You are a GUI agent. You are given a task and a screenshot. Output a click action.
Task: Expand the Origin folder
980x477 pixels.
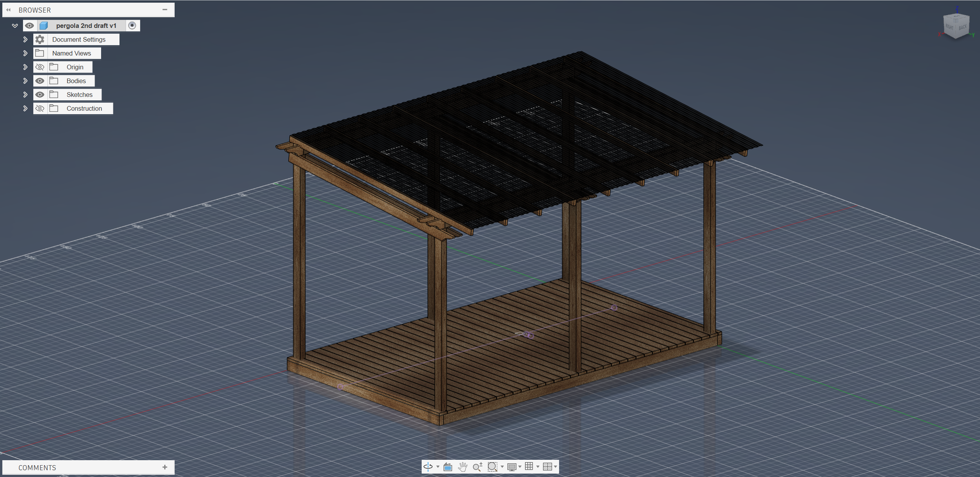pos(25,67)
